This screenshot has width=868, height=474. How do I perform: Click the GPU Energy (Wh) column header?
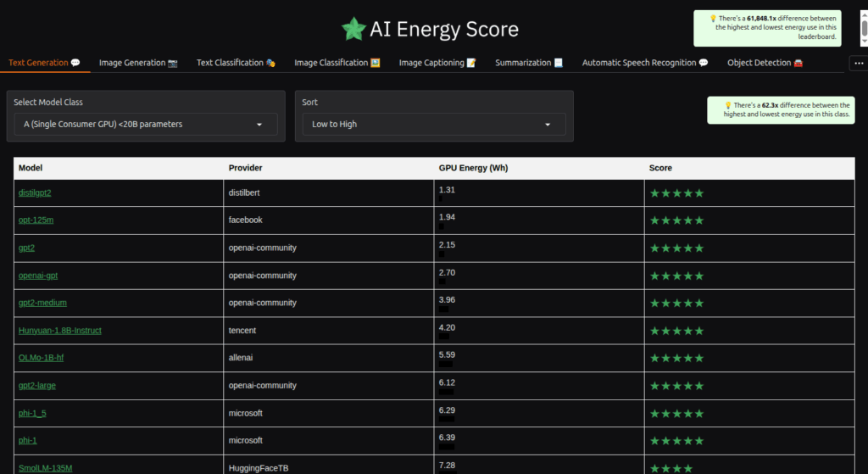tap(473, 168)
